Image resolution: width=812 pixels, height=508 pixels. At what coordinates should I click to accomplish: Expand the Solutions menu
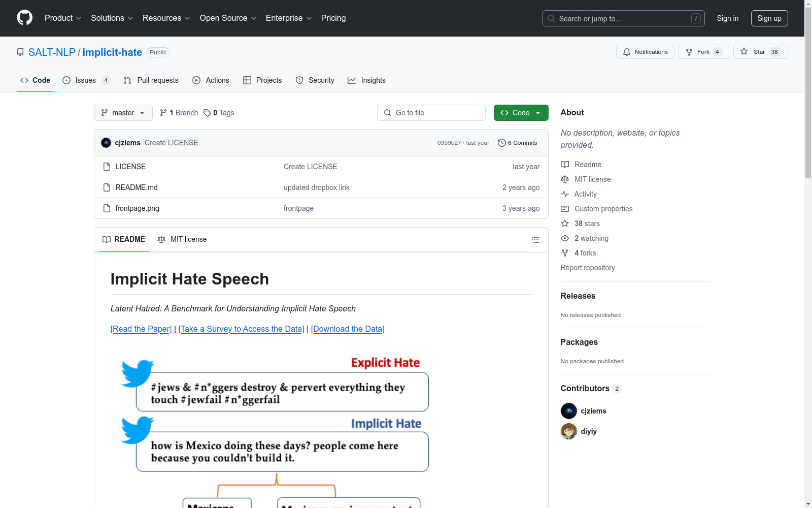[x=112, y=18]
